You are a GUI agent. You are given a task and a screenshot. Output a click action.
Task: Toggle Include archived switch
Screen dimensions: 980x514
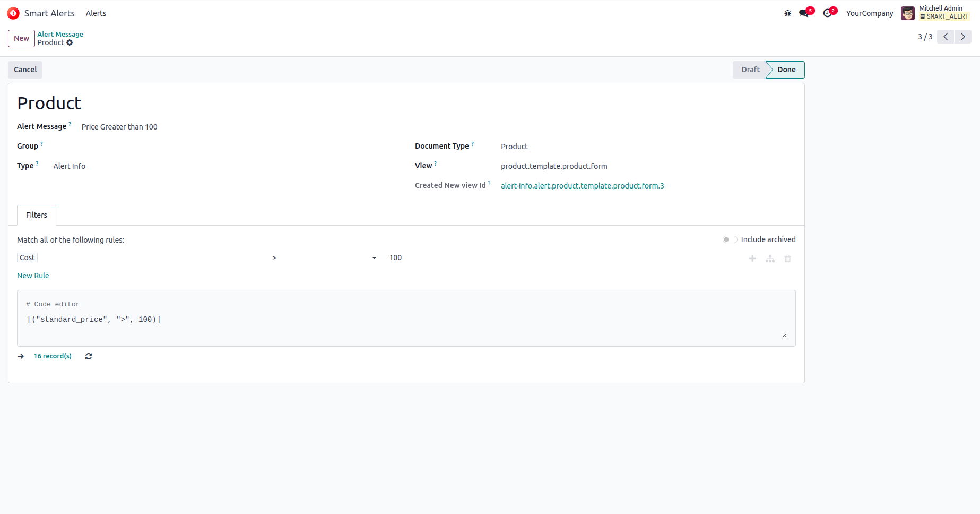(730, 239)
